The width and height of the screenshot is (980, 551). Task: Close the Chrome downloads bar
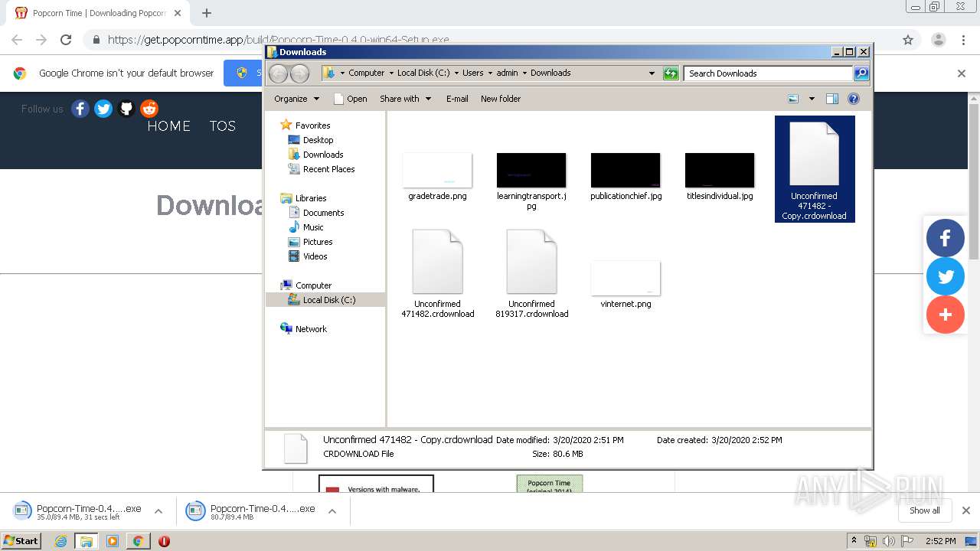pos(966,510)
